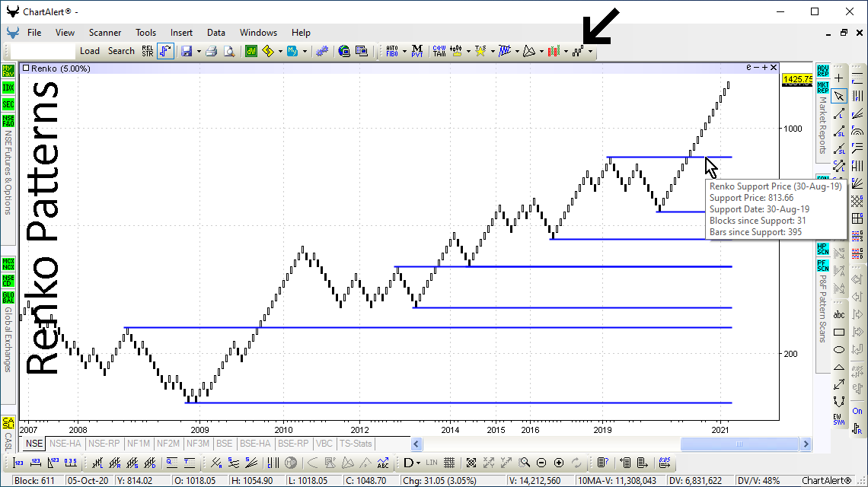Image resolution: width=868 pixels, height=487 pixels.
Task: Click the square box before Renko title
Action: (25, 68)
